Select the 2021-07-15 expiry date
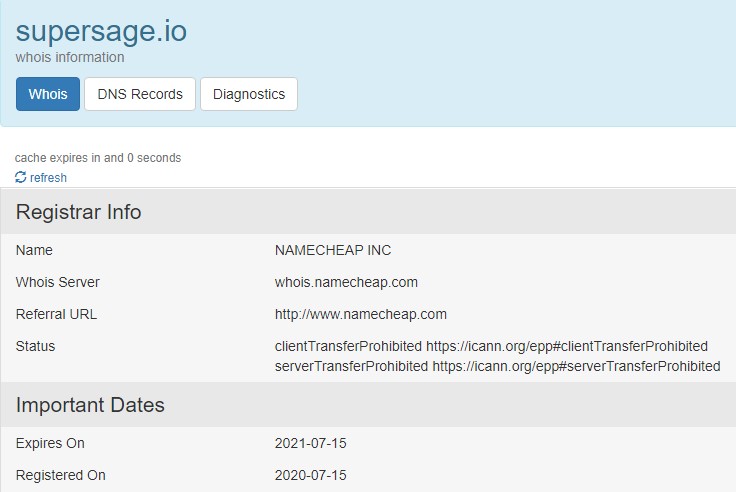 (311, 443)
